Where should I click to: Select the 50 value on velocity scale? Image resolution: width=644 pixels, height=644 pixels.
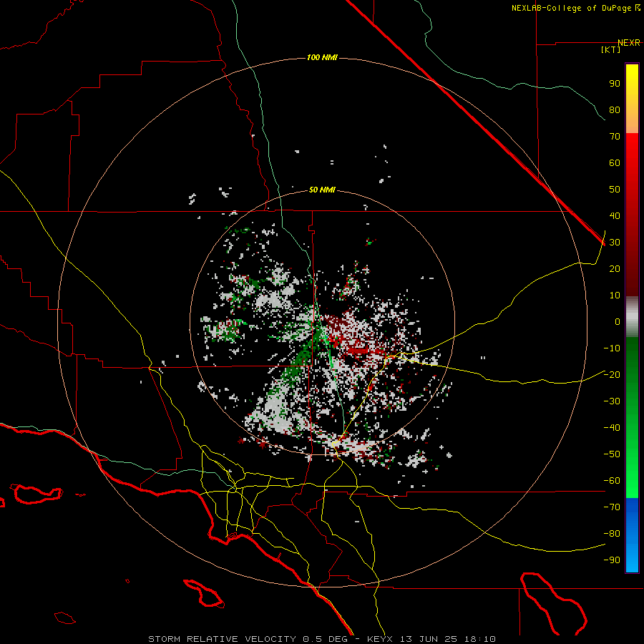(x=615, y=190)
